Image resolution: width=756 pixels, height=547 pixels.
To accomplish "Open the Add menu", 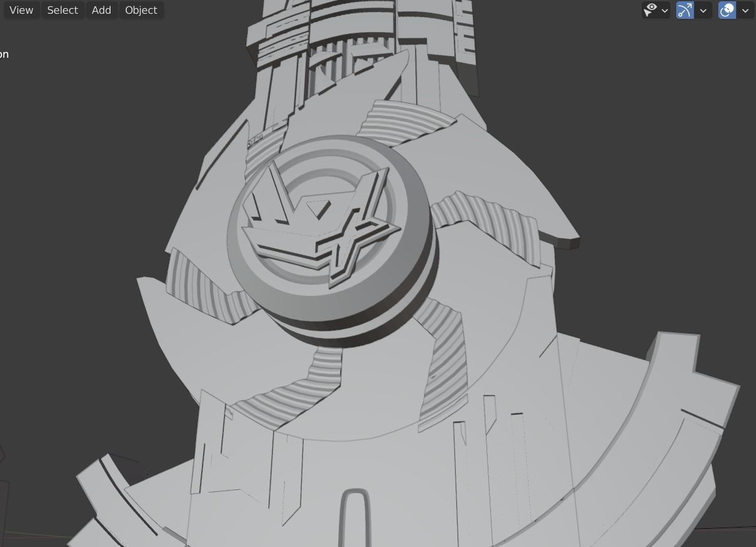I will [101, 10].
